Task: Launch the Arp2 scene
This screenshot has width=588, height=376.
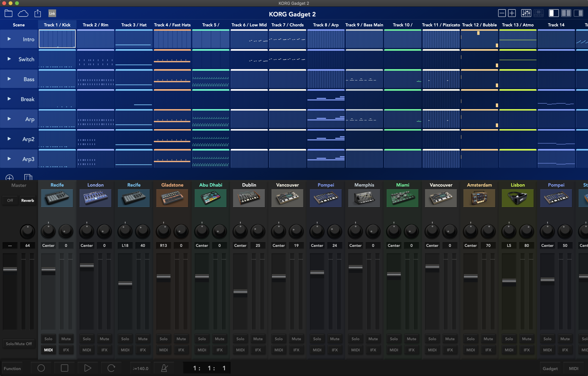Action: pos(9,139)
